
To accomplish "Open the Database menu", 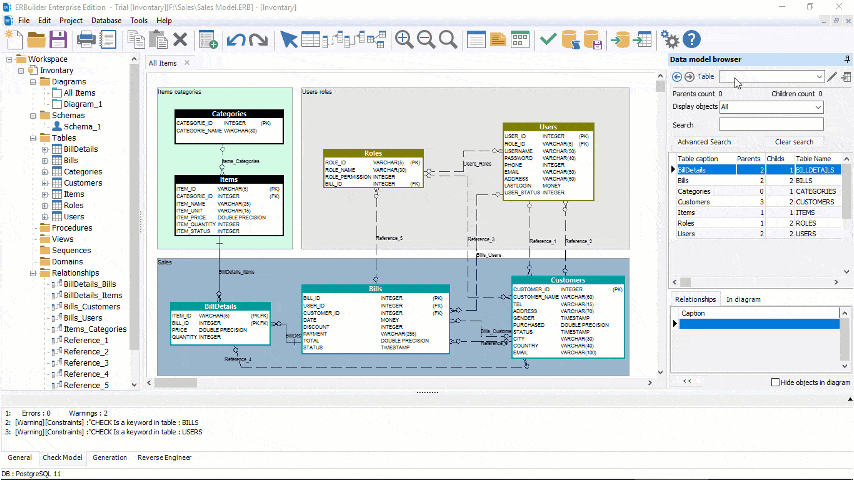I will pyautogui.click(x=106, y=20).
